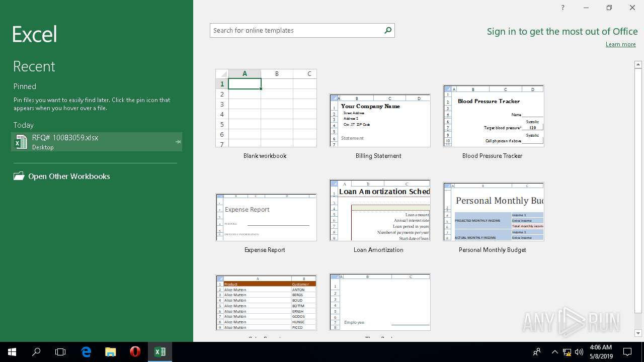Open the recent file RFQ# 10083059.xlsx
Viewport: 644px width, 362px height.
(x=97, y=142)
